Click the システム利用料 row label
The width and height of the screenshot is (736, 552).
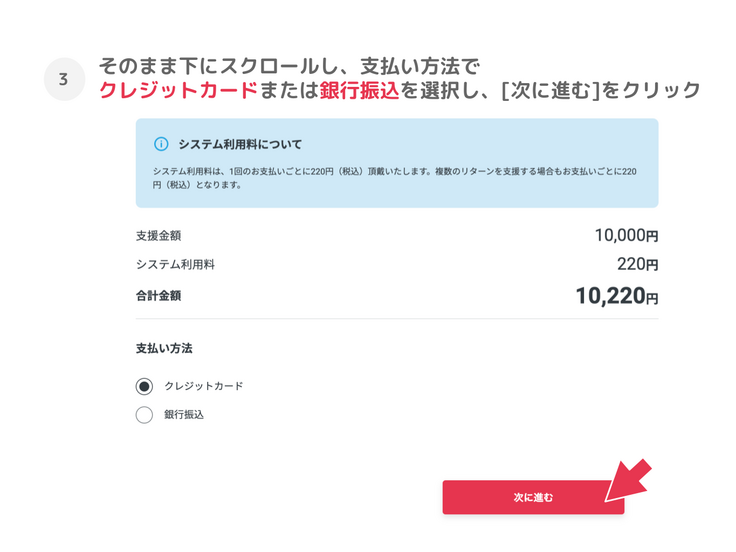point(175,265)
